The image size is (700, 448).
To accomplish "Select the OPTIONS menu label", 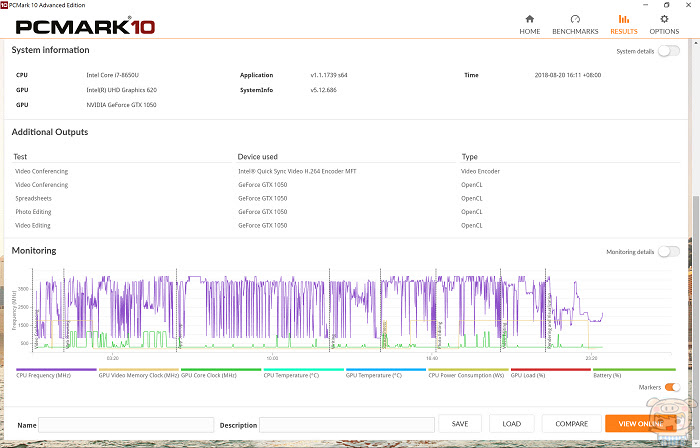I will click(664, 32).
